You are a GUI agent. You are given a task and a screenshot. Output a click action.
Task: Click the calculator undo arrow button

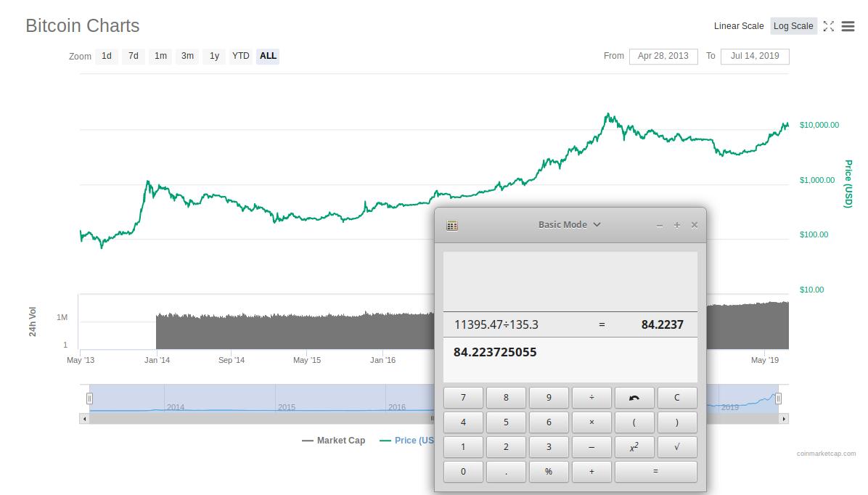(x=634, y=398)
